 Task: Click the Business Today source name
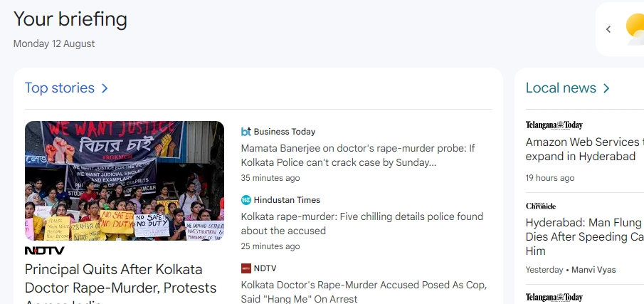tap(285, 132)
